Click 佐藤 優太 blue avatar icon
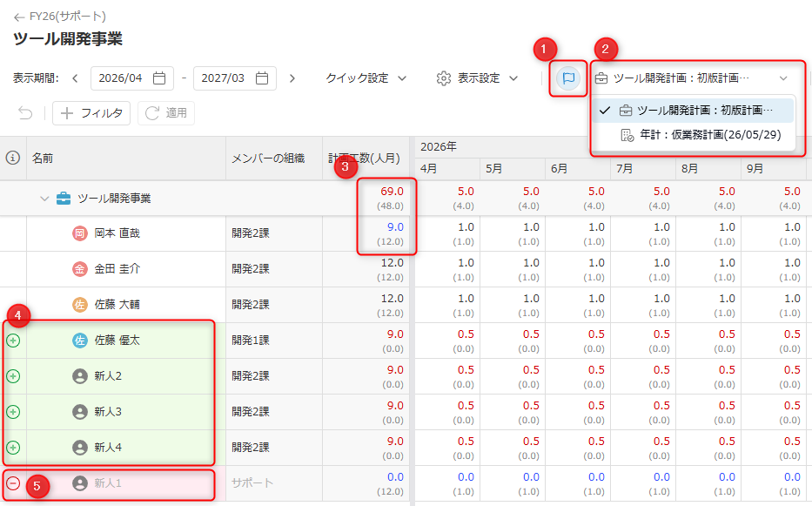 coord(80,341)
